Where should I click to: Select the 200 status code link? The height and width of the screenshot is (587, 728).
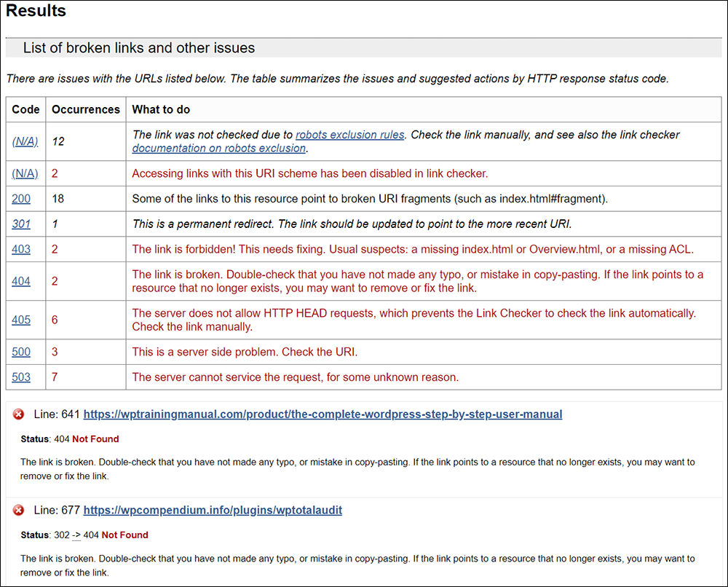click(x=21, y=198)
